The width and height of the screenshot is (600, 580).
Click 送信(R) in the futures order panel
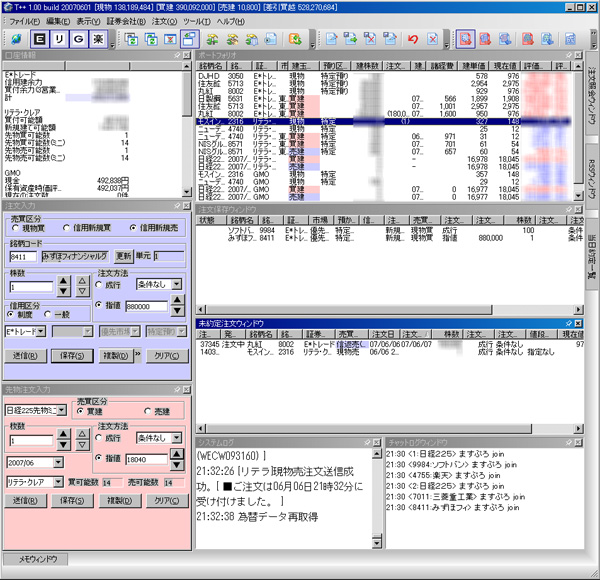click(25, 500)
